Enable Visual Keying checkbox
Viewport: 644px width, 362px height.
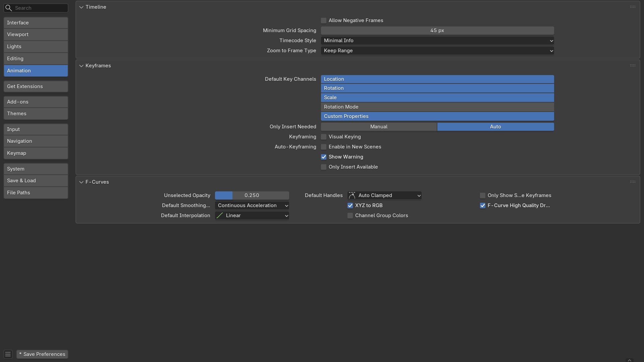point(324,137)
